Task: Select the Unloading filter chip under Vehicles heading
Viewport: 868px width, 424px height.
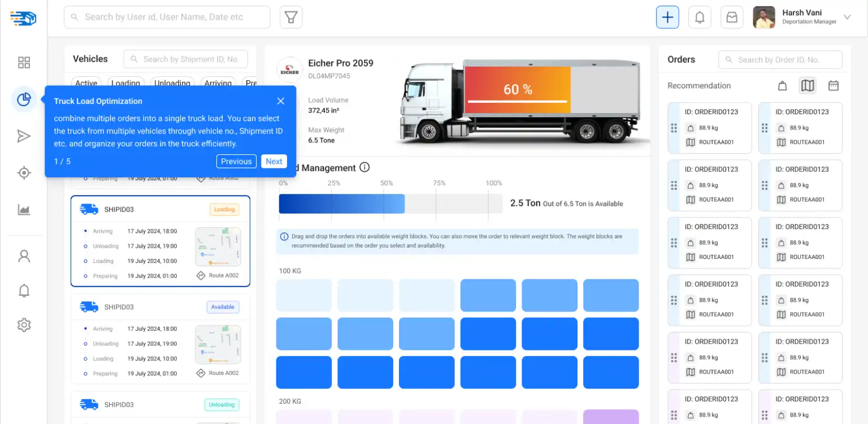Action: 172,83
